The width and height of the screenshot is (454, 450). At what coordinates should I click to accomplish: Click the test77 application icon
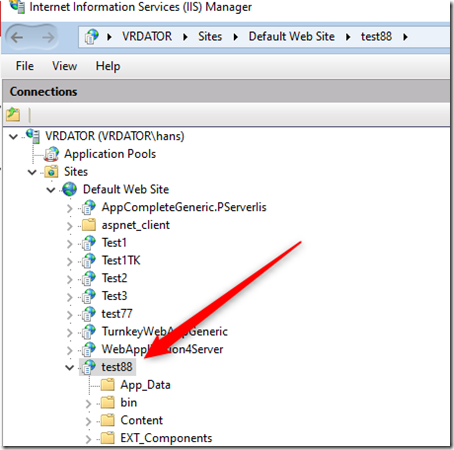[x=88, y=314]
